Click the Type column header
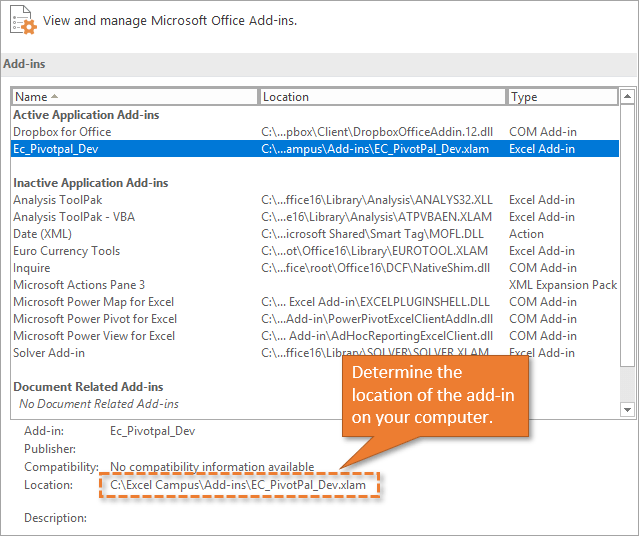639x536 pixels. click(561, 97)
